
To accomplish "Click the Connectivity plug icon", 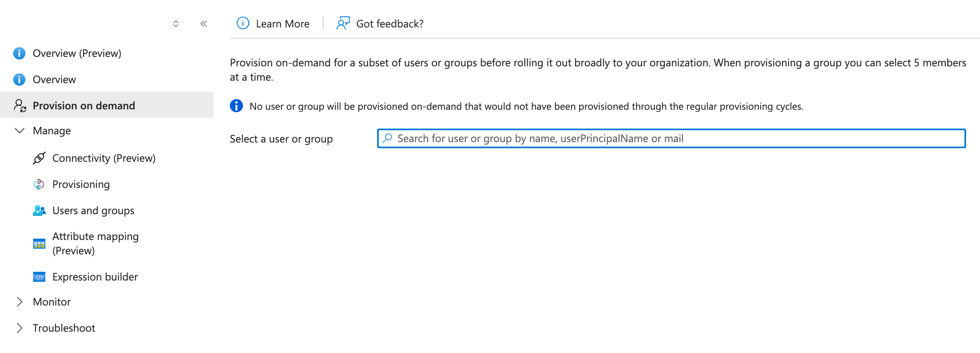I will click(x=39, y=158).
